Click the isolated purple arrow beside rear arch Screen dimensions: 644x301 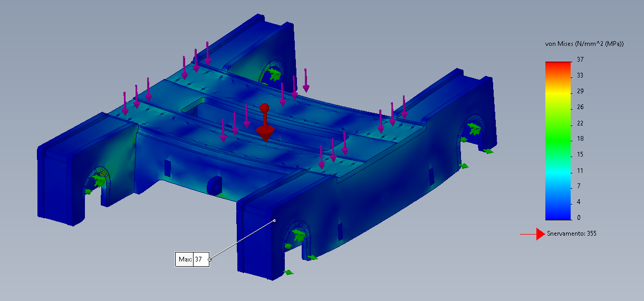[306, 80]
